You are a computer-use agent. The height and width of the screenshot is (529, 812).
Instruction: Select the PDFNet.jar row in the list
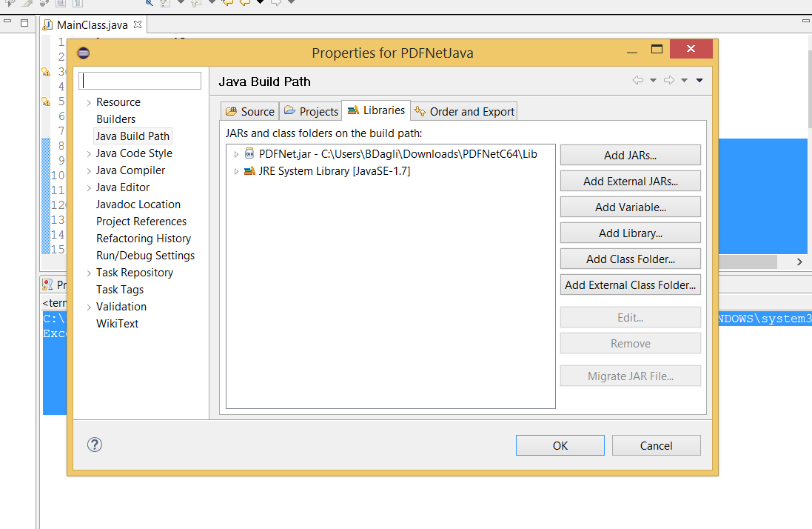click(x=391, y=154)
